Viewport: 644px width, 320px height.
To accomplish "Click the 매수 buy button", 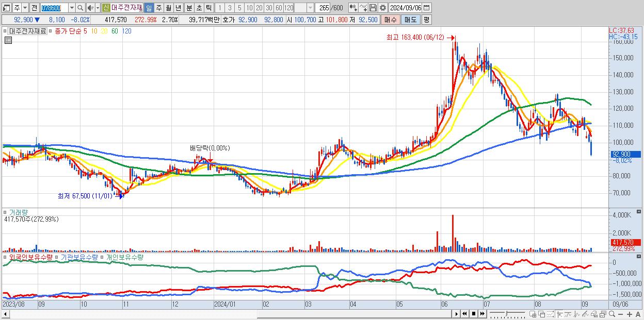I will pyautogui.click(x=391, y=20).
